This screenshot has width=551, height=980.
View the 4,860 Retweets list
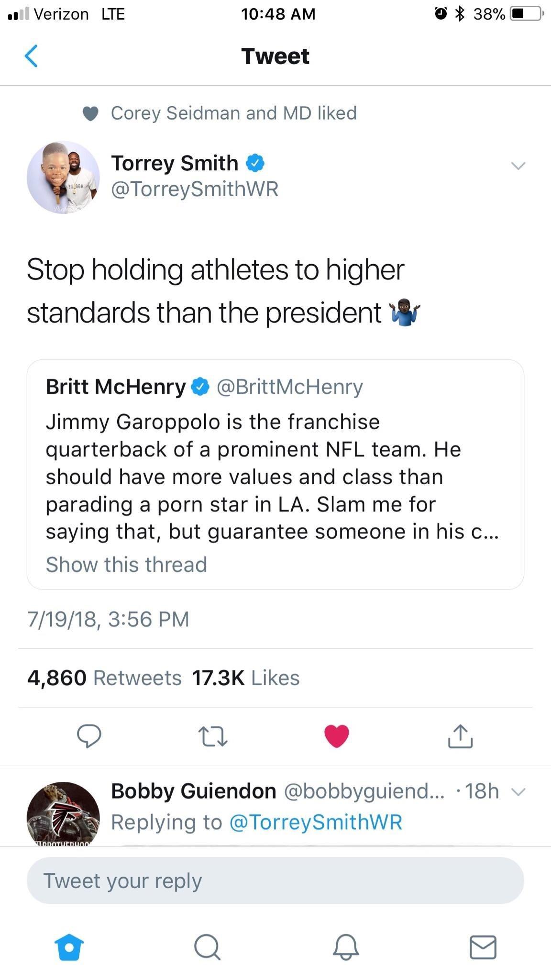coord(104,678)
